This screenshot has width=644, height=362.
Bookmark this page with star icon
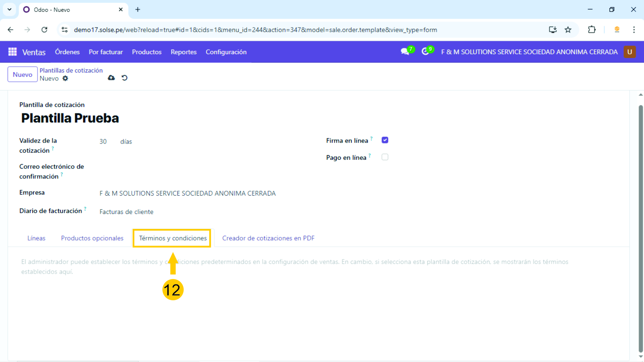click(568, 30)
